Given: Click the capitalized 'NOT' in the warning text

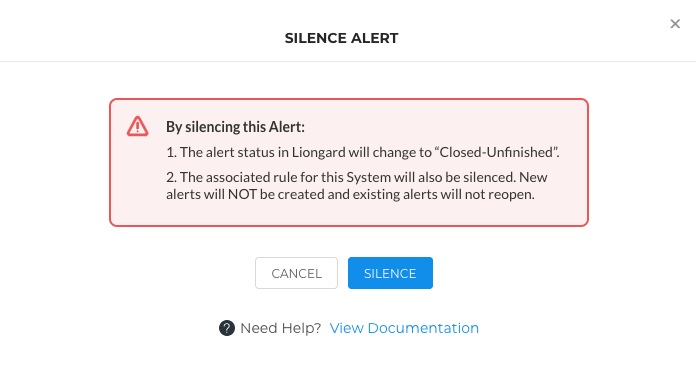Looking at the screenshot, I should coord(242,194).
